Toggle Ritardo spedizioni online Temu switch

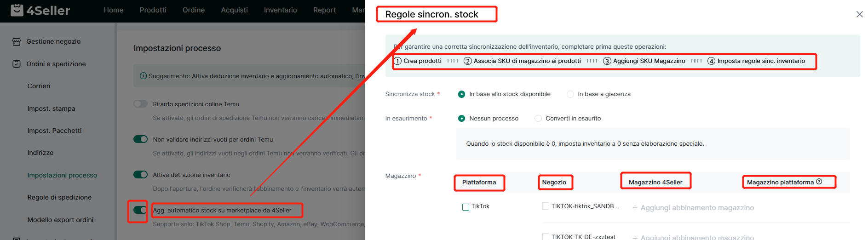coord(140,104)
